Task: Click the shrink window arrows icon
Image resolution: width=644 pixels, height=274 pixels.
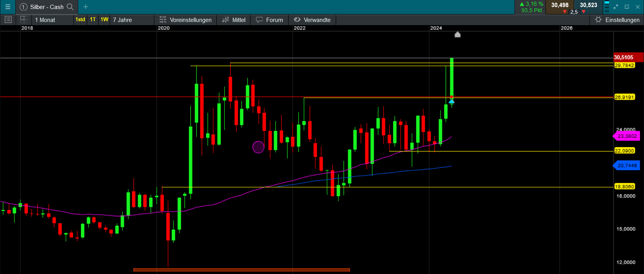Action: click(616, 7)
